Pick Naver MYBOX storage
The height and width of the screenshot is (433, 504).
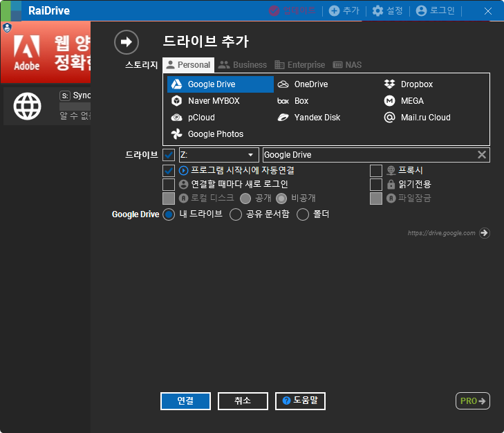coord(205,101)
